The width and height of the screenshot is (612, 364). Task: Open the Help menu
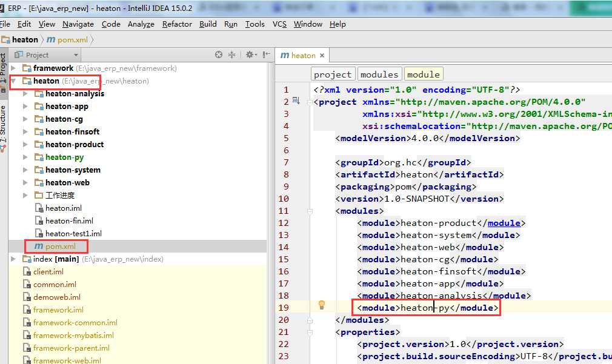pyautogui.click(x=338, y=24)
